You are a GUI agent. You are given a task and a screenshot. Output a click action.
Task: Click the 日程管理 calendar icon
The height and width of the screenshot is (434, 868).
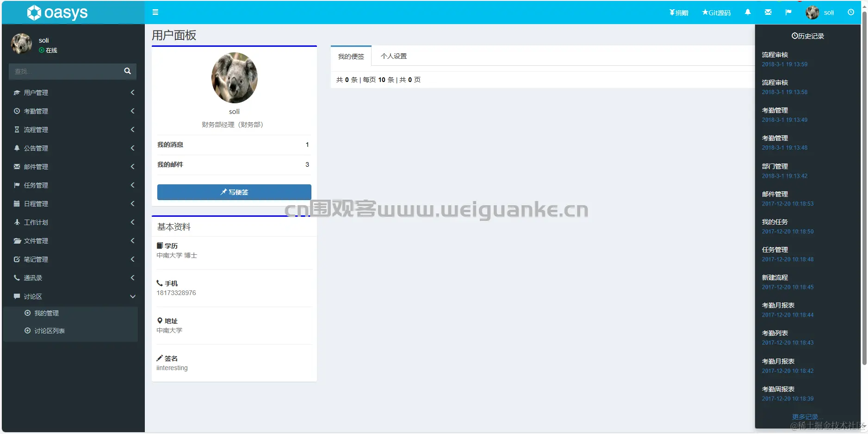point(17,204)
